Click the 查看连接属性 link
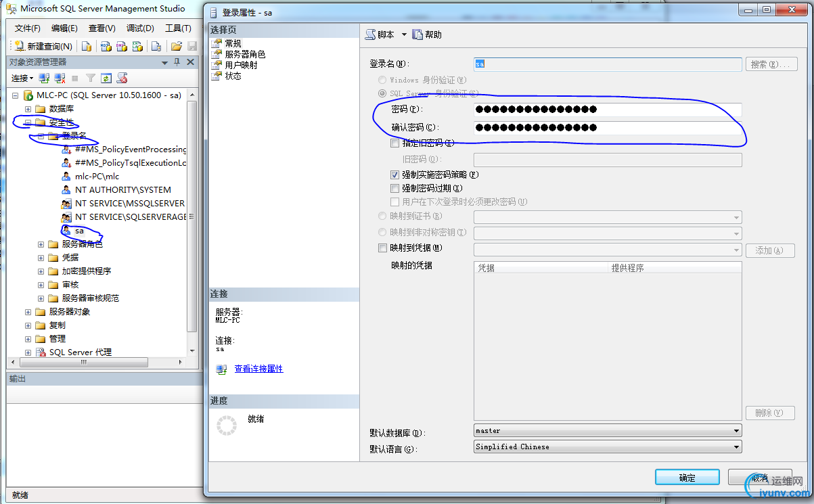Image resolution: width=814 pixels, height=504 pixels. (x=258, y=369)
